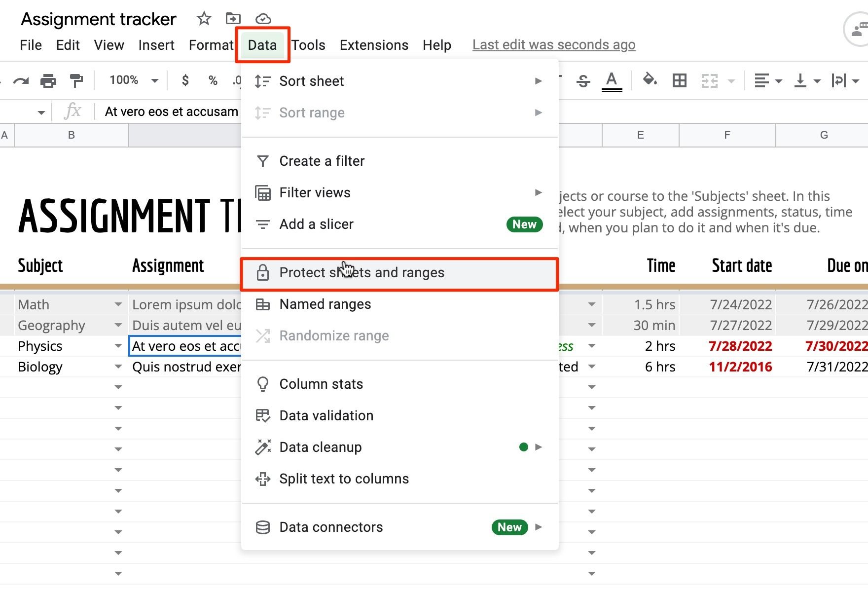The width and height of the screenshot is (868, 592).
Task: Choose Add a slicer
Action: pyautogui.click(x=399, y=224)
